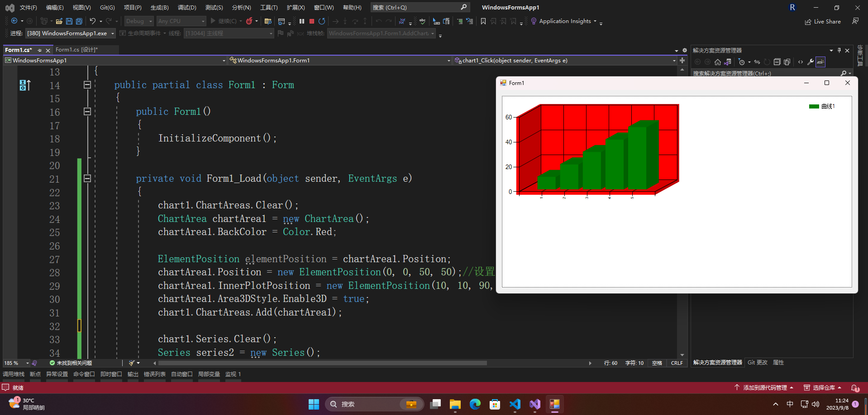Close the Form1.cs editor tab
Screen dimensions: 868x415
(x=48, y=50)
